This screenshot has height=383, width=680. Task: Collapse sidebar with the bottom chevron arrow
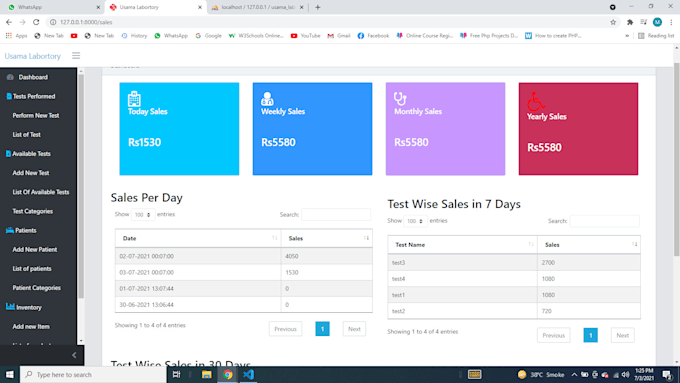tap(74, 355)
